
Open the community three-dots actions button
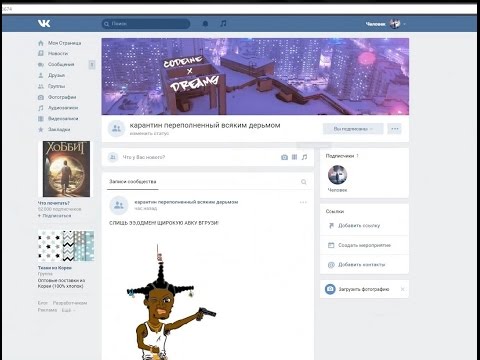click(x=395, y=129)
